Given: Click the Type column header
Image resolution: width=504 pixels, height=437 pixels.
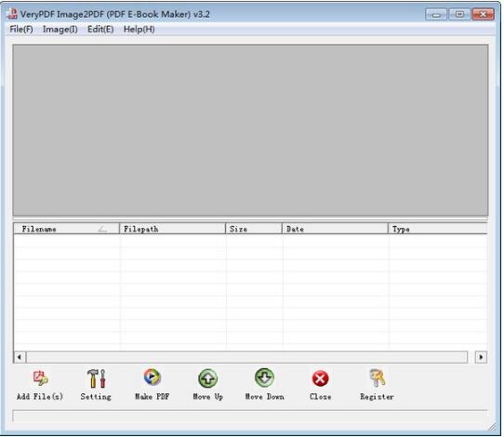Looking at the screenshot, I should click(438, 229).
